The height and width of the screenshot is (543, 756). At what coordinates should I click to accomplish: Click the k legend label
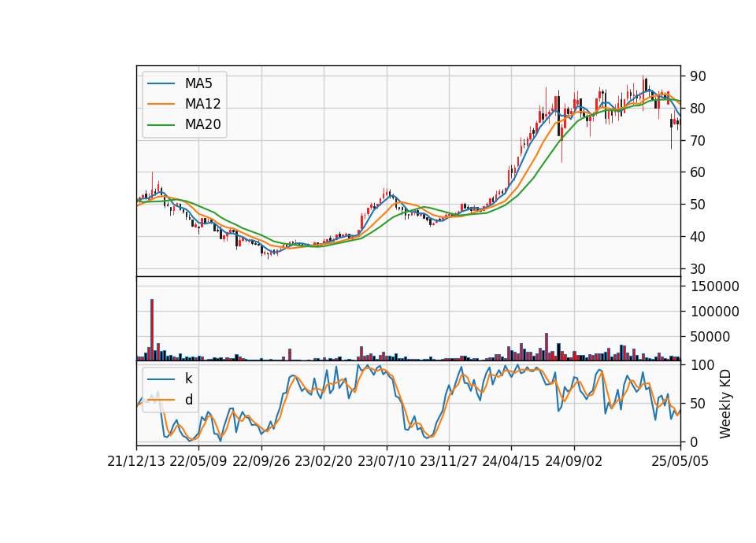(x=188, y=379)
